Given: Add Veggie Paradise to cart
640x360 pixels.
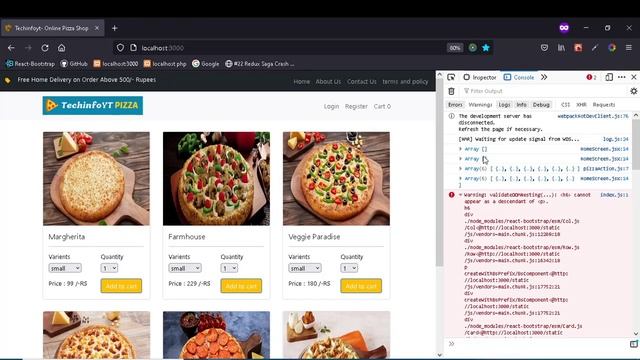Looking at the screenshot, I should click(x=361, y=286).
